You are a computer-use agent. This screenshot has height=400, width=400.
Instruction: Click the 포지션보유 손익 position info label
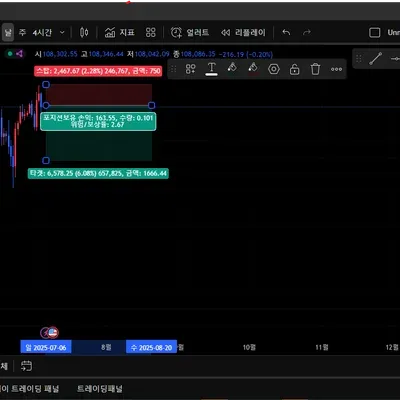pos(98,121)
